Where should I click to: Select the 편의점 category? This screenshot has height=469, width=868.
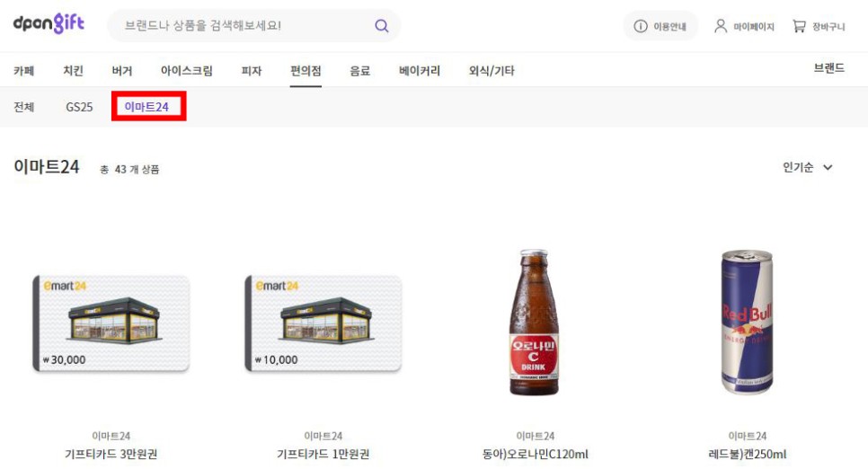(306, 70)
